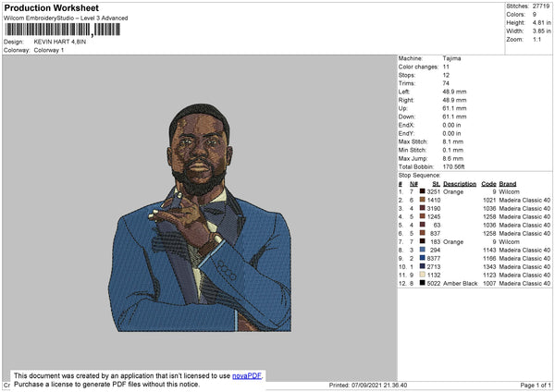The image size is (555, 392).
Task: Select the Max Jump value 8.6 mm
Action: coord(452,158)
